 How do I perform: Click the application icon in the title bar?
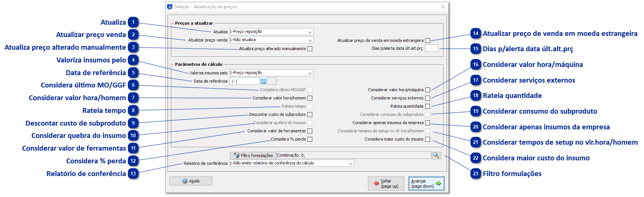pos(170,7)
